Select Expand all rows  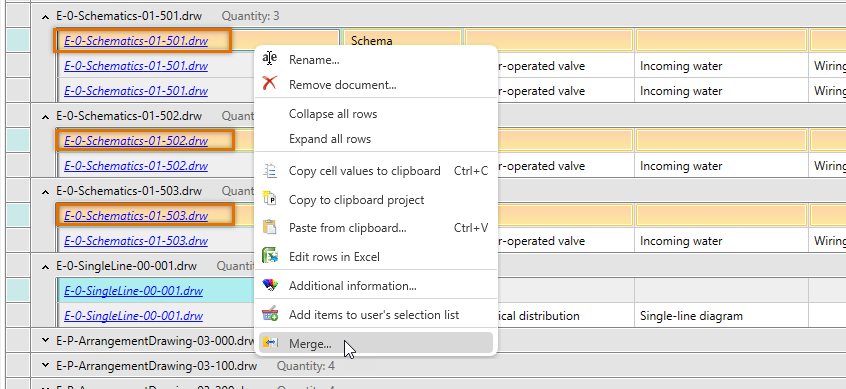point(376,139)
